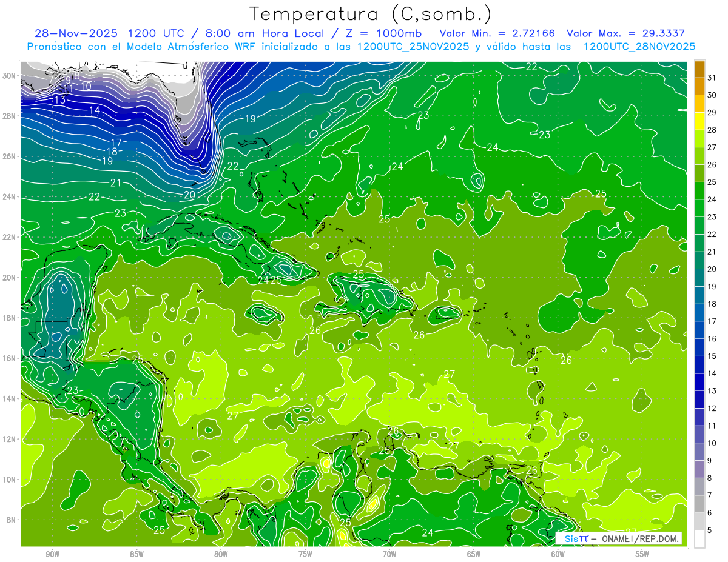This screenshot has width=728, height=562.
Task: Click the color bar legend value "20"
Action: (x=712, y=269)
